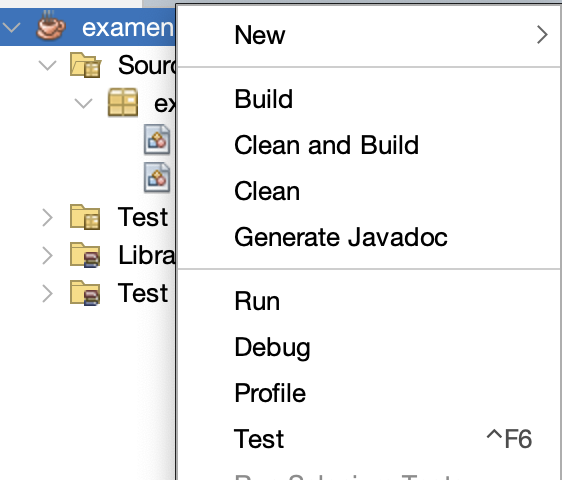Click the Test Packages folder icon

click(85, 217)
